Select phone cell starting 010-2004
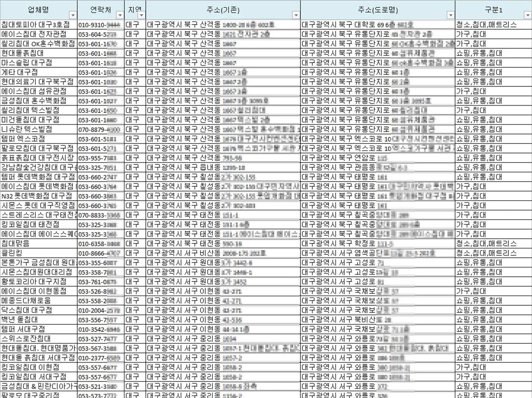The height and width of the screenshot is (398, 532). (x=101, y=311)
